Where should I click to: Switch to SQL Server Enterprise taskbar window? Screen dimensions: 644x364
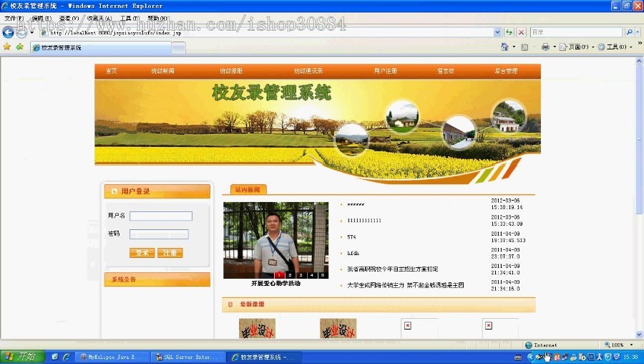click(x=187, y=357)
